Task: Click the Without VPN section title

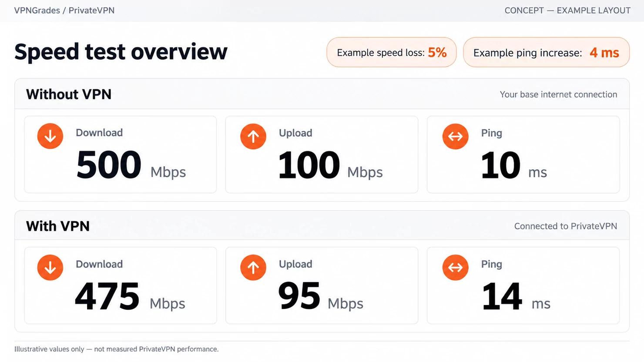Action: tap(69, 94)
